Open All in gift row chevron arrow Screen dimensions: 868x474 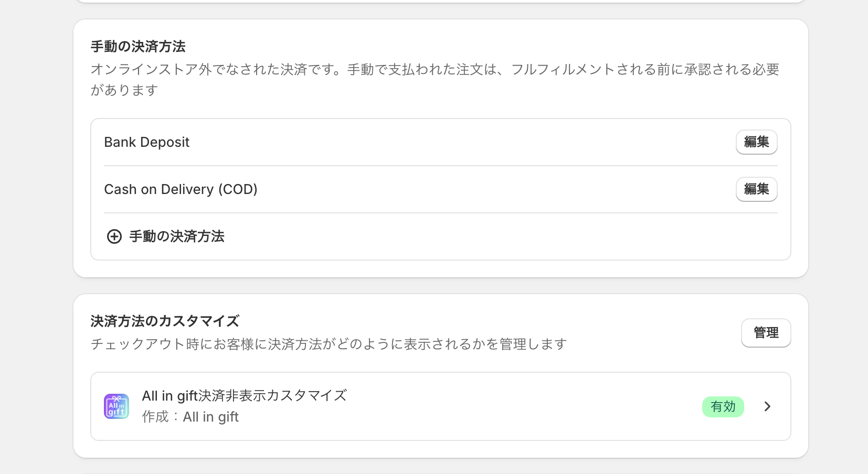(x=767, y=406)
